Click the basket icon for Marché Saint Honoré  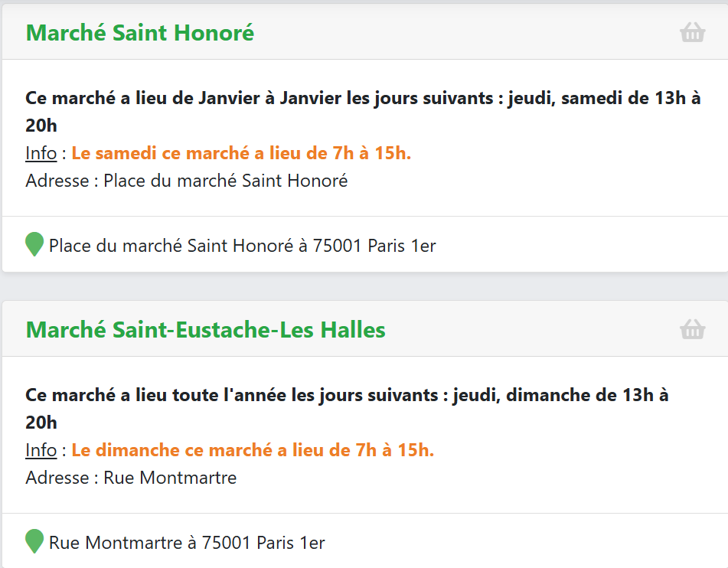coord(692,32)
